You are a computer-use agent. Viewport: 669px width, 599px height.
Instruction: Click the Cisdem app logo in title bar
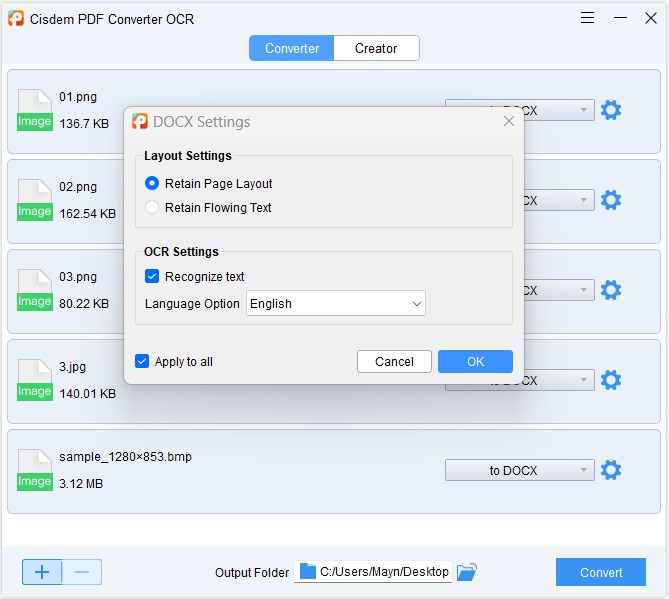16,18
